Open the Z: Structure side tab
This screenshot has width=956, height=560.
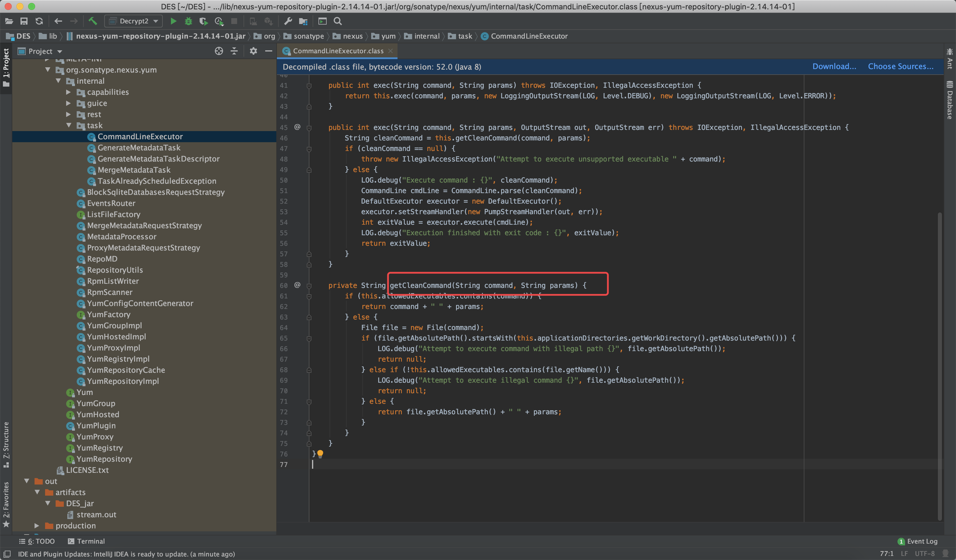coord(6,444)
